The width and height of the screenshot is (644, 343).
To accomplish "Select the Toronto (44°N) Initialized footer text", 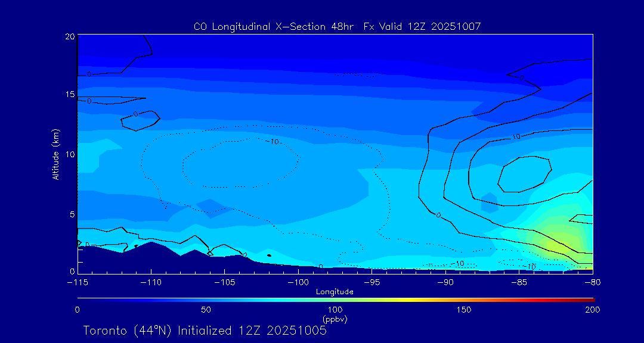I will (205, 330).
